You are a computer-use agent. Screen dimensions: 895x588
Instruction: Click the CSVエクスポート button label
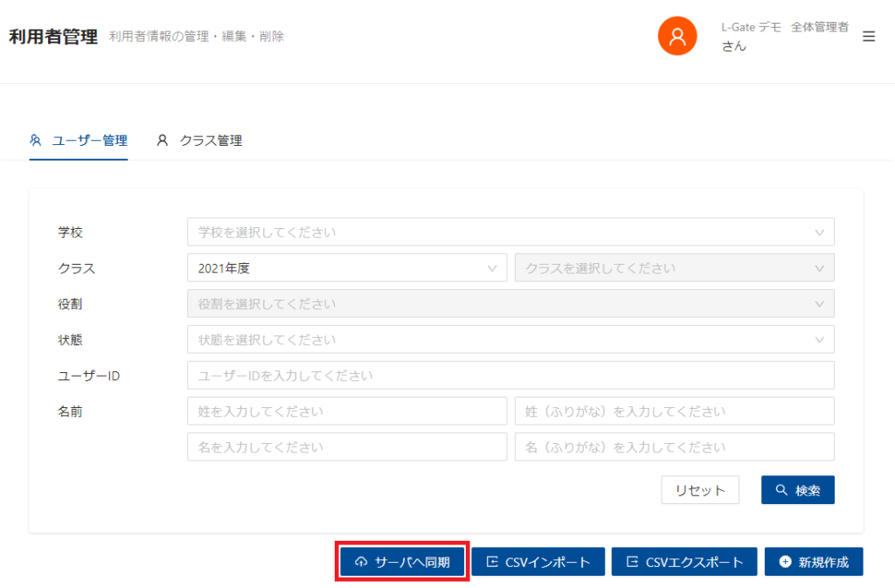[694, 563]
